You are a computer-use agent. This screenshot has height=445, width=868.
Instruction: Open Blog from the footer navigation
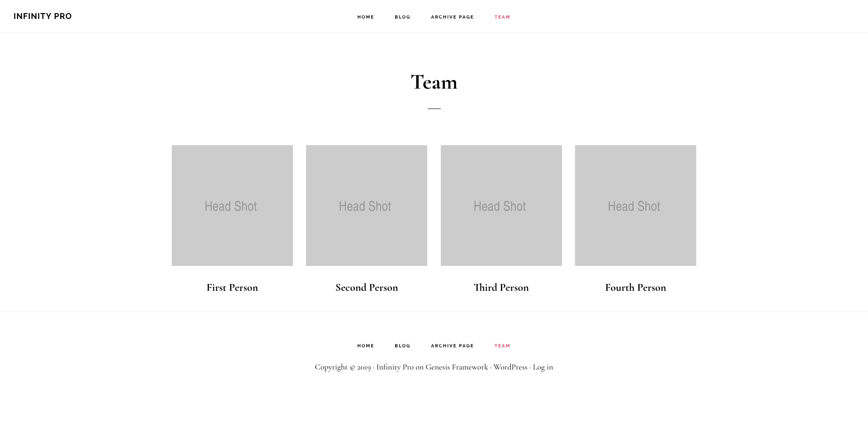click(402, 346)
